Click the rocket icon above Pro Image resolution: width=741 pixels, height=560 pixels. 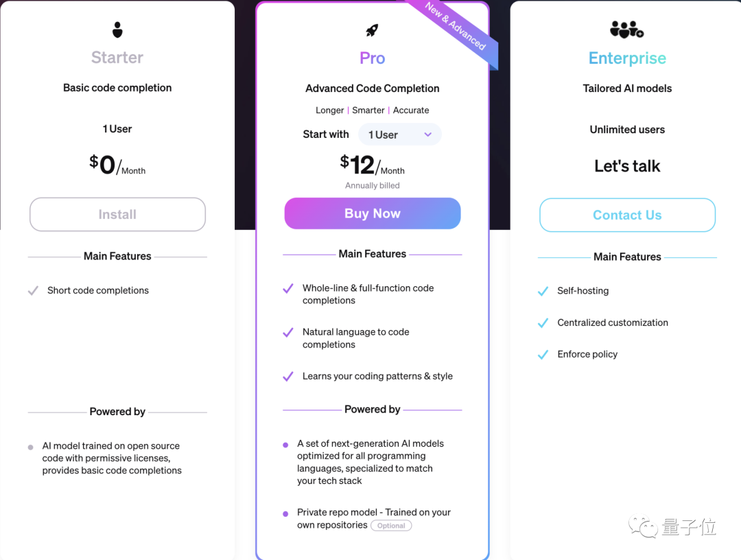372,29
